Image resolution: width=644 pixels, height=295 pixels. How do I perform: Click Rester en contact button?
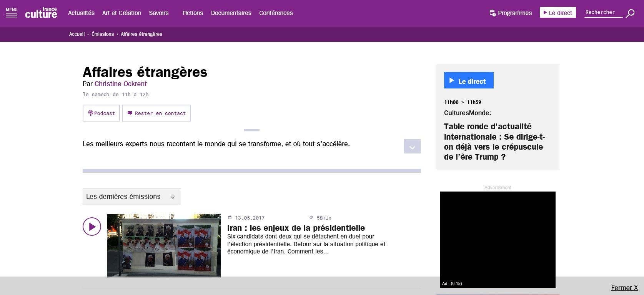[156, 113]
